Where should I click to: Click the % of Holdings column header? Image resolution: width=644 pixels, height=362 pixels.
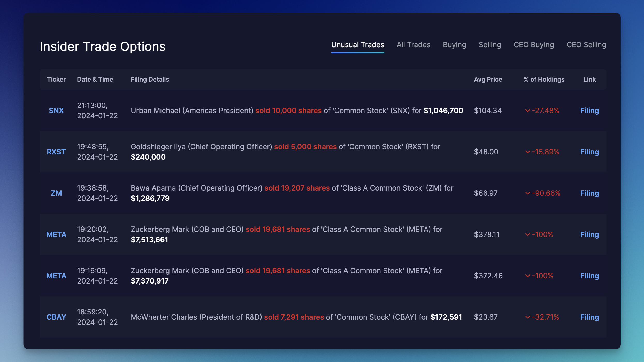pos(543,79)
